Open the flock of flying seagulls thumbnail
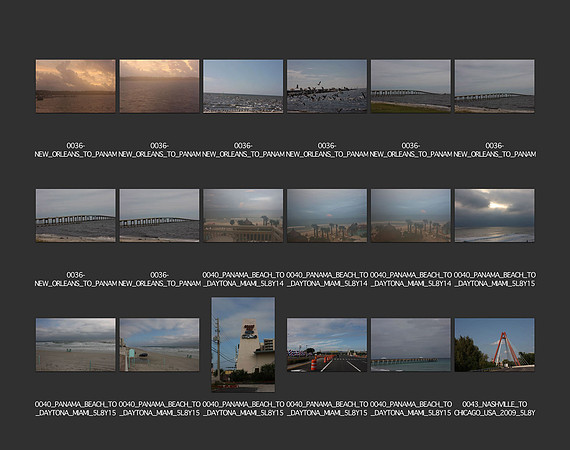The width and height of the screenshot is (570, 450). click(x=327, y=86)
